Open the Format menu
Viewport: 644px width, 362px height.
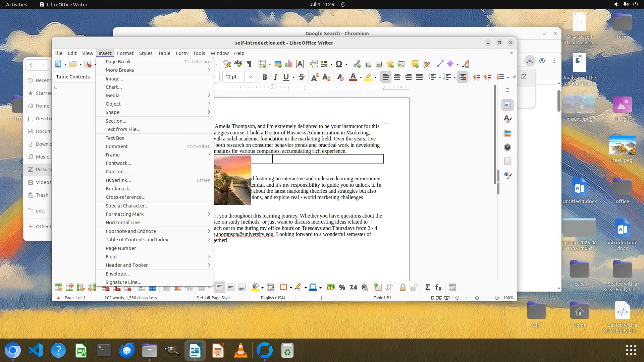125,53
